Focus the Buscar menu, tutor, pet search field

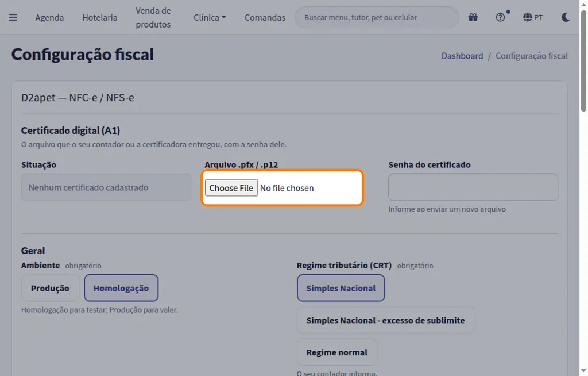point(377,17)
